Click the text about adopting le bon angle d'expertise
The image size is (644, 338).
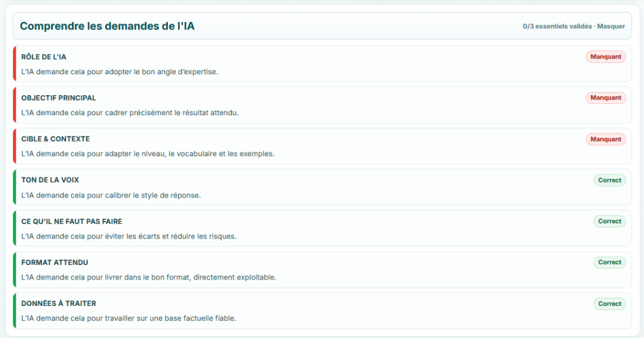119,72
